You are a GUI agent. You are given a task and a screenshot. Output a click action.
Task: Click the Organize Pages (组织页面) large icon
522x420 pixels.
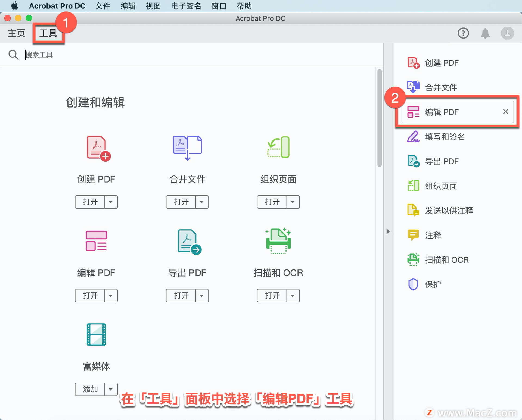coord(278,147)
